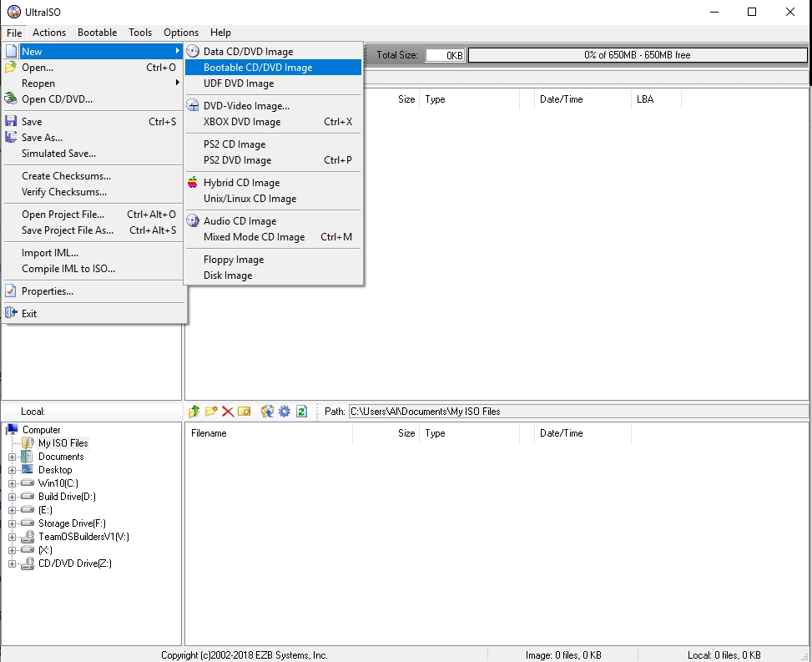Open the Bootable menu
812x662 pixels.
[98, 32]
